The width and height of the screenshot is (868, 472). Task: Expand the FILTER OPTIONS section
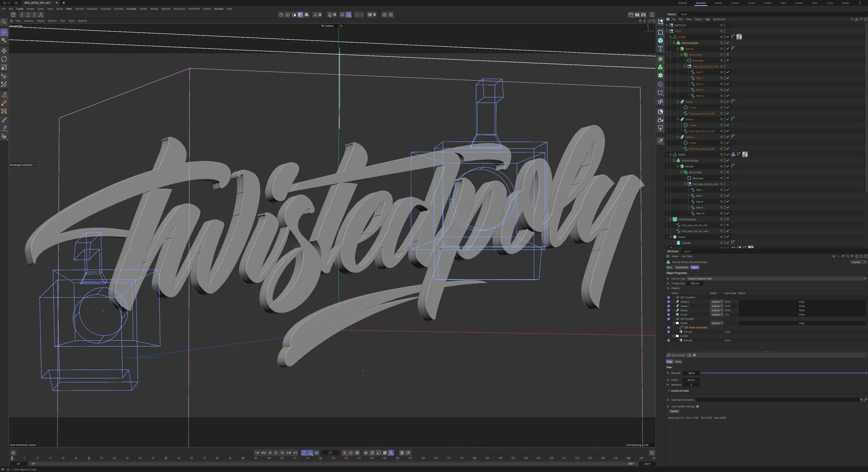click(x=679, y=391)
